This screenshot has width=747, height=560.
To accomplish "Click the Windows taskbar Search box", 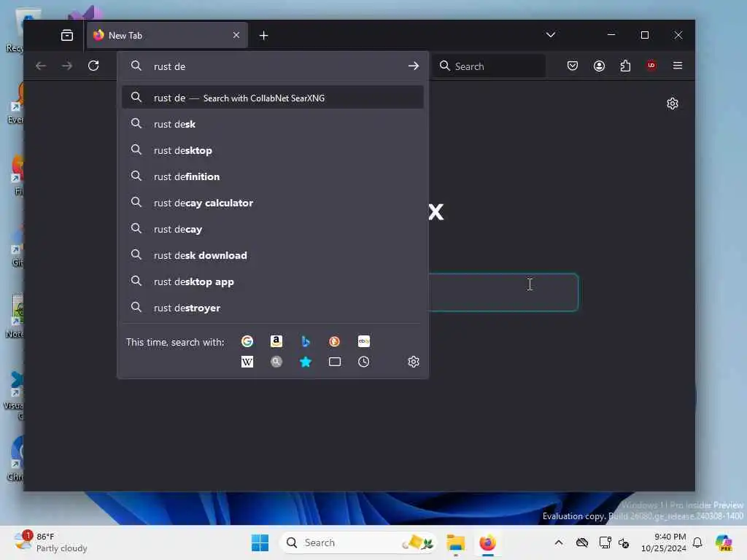I will [357, 542].
